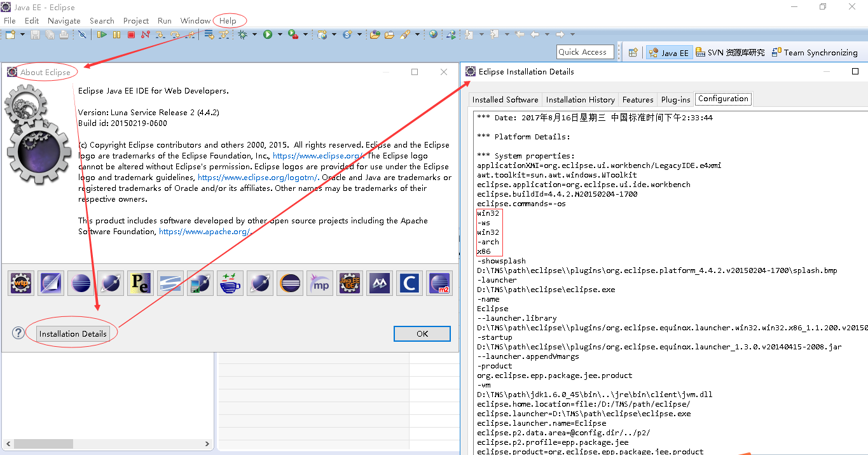Switch to the Installed Software tab

[506, 99]
